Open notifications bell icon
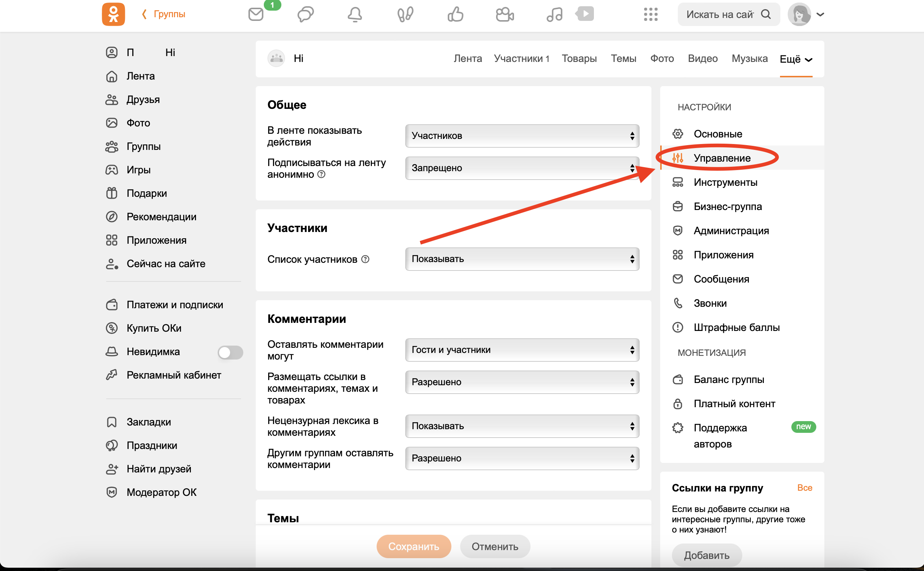The width and height of the screenshot is (924, 571). (354, 14)
